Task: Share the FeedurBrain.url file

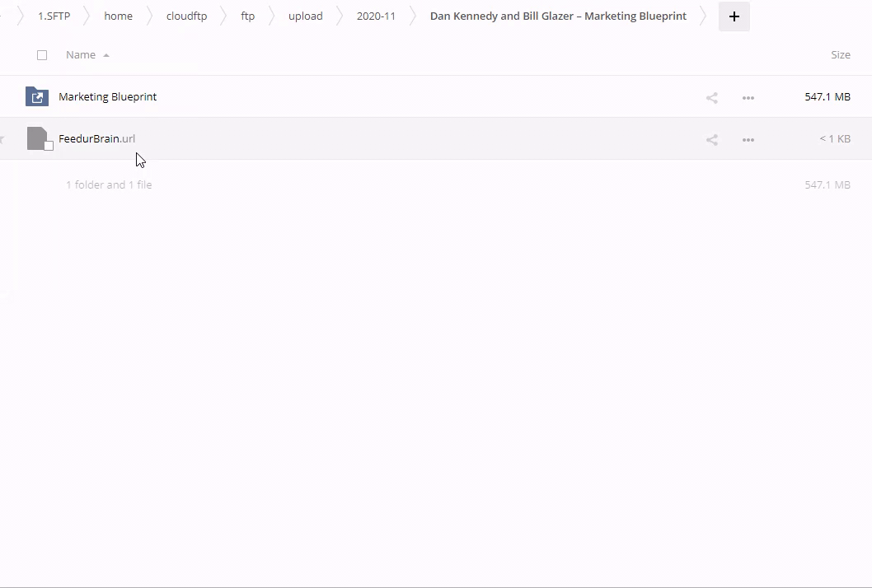Action: tap(712, 140)
